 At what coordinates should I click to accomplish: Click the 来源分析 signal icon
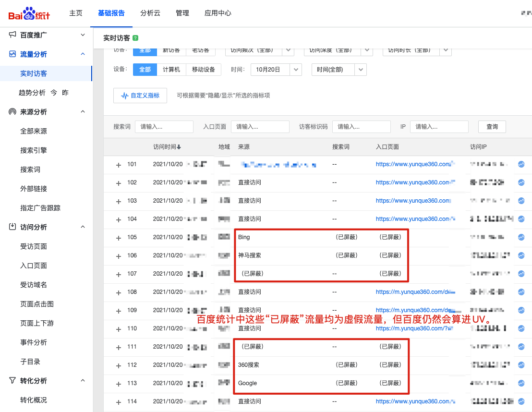point(12,112)
